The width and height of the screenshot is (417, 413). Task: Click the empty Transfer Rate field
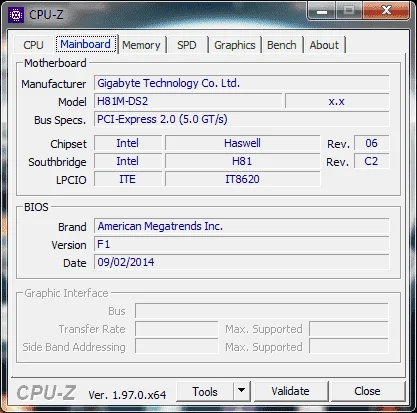coord(177,329)
